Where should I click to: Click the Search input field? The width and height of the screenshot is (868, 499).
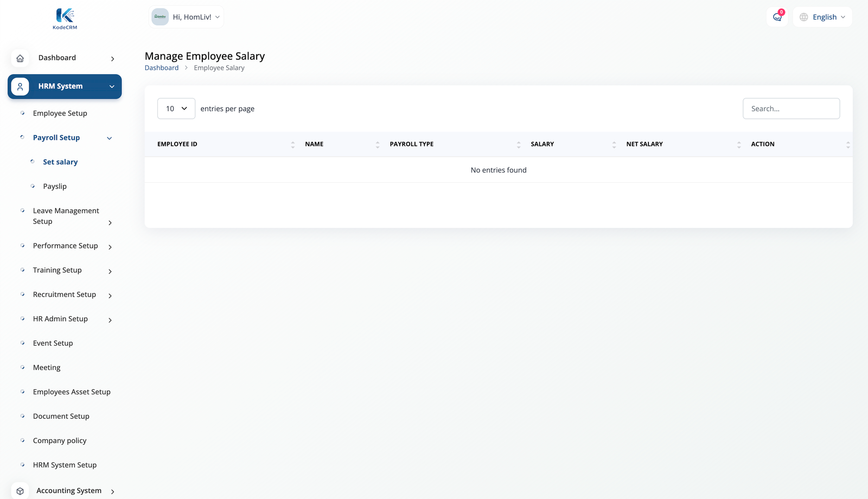[791, 108]
